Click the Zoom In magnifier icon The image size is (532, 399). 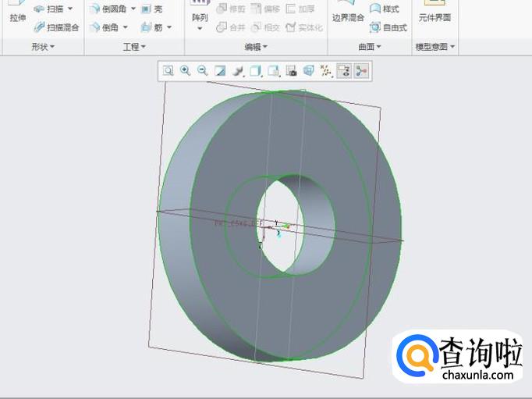tap(186, 71)
